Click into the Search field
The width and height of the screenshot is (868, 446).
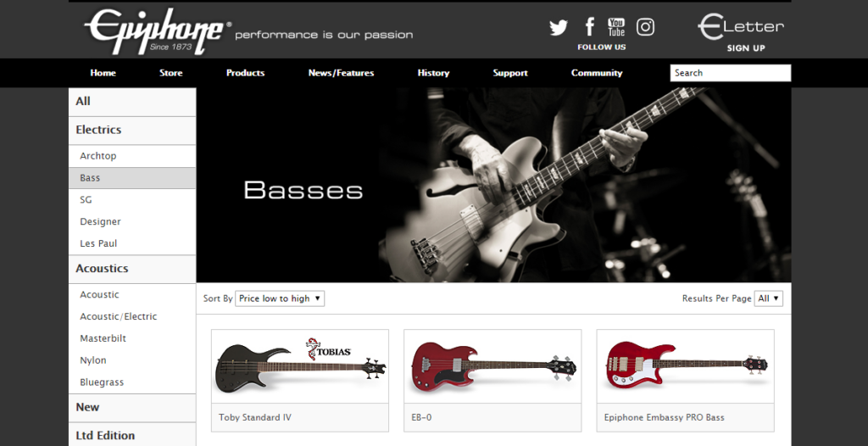(x=730, y=73)
